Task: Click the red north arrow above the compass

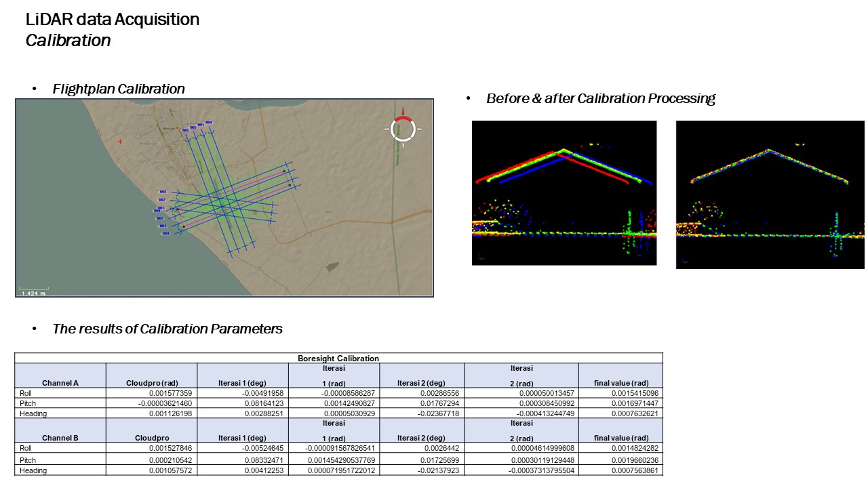Action: (403, 110)
